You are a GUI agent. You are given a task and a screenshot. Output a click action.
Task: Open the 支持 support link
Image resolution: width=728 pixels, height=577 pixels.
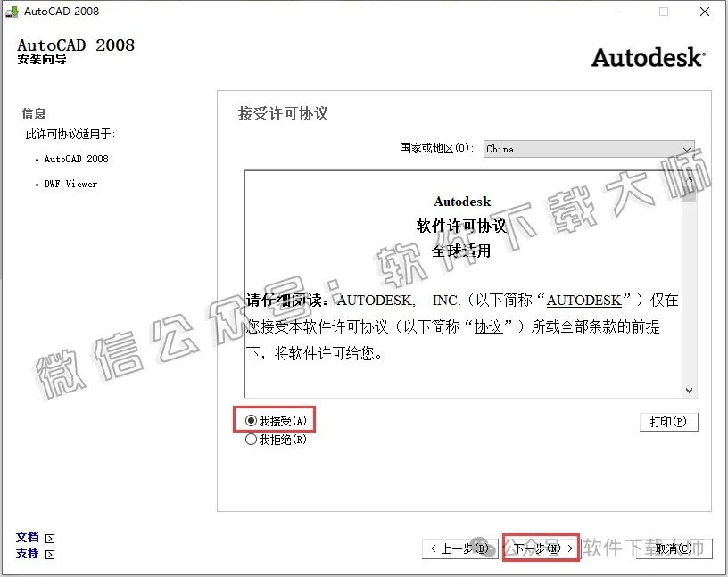pos(27,554)
